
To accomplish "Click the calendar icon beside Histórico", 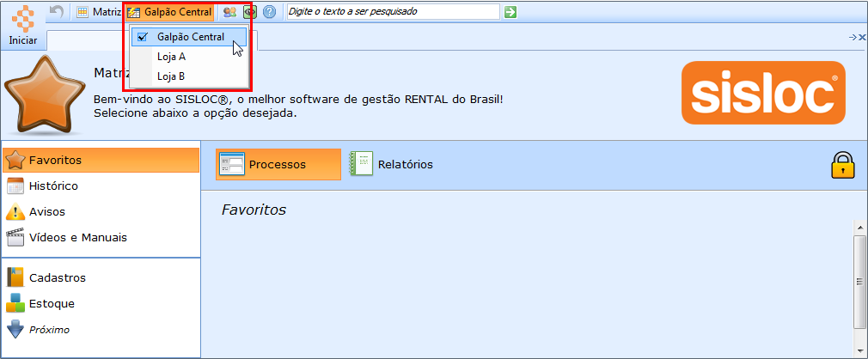I will pos(15,186).
